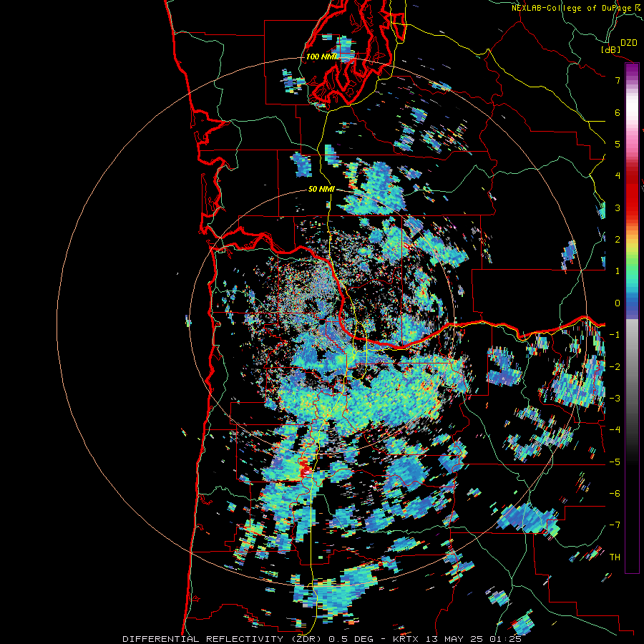Image resolution: width=644 pixels, height=644 pixels.
Task: Click the DZD product label
Action: point(629,43)
